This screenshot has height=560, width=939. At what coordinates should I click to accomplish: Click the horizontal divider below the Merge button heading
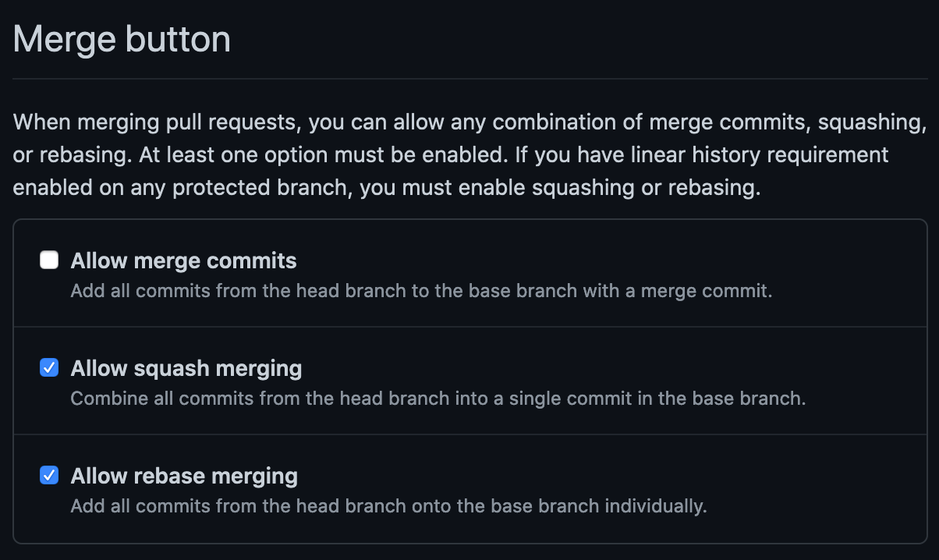(470, 79)
